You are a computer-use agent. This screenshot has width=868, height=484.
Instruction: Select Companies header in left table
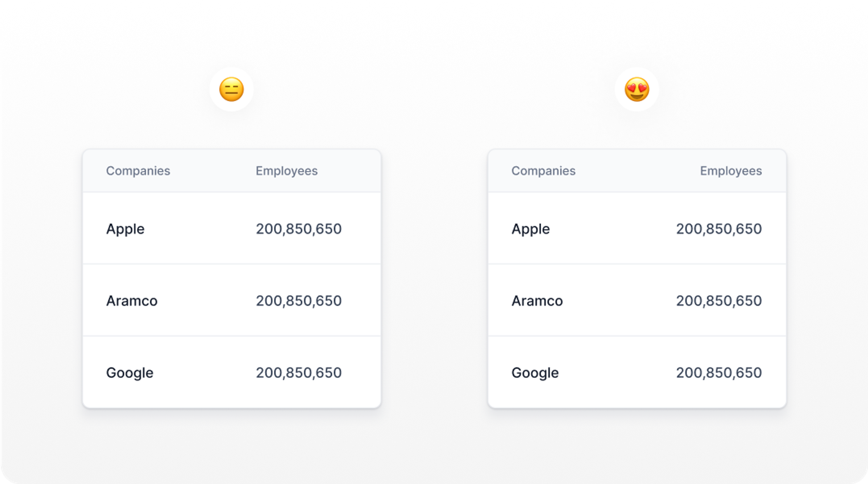point(138,171)
